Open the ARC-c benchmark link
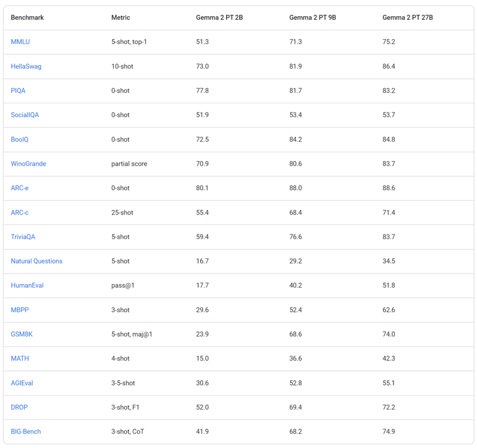The width and height of the screenshot is (477, 448). pyautogui.click(x=20, y=213)
